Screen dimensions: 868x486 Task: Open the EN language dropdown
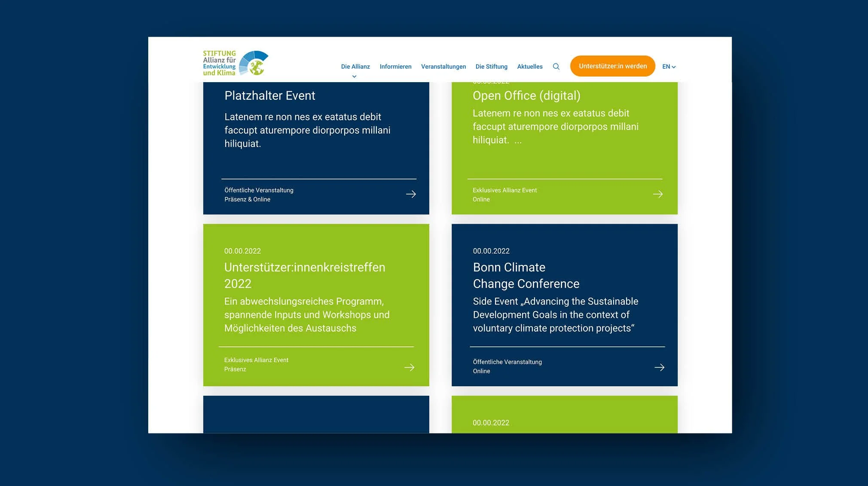click(669, 67)
